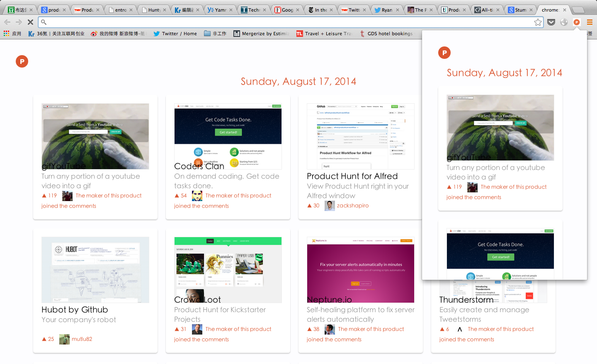Switch to the Hunty tab
597x364 pixels.
pyautogui.click(x=154, y=10)
